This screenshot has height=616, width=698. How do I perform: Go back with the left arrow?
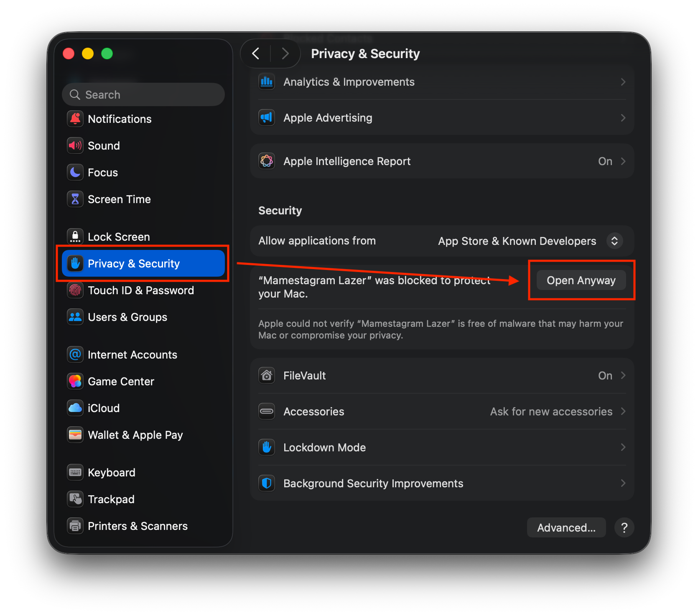(256, 53)
